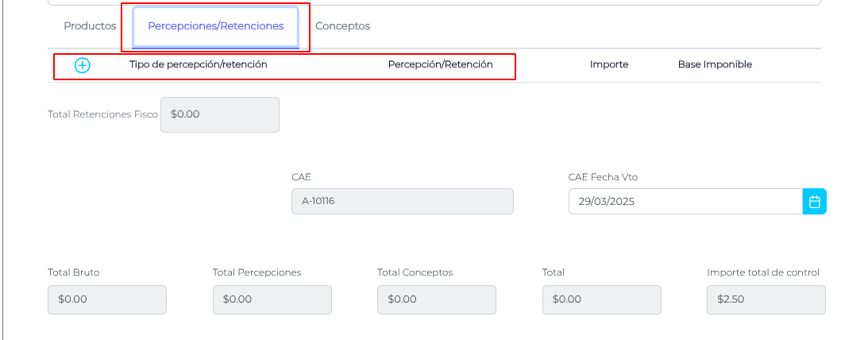This screenshot has width=868, height=340.
Task: Click the Total Bruto field
Action: pyautogui.click(x=107, y=300)
